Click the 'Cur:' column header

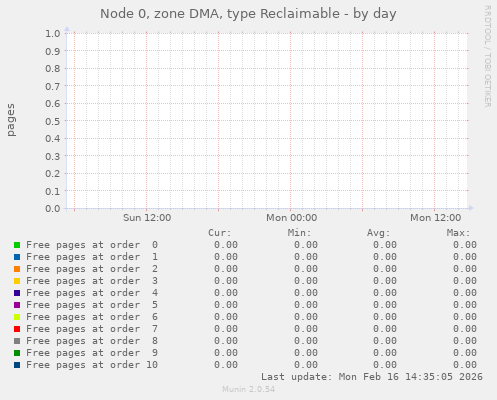pyautogui.click(x=220, y=233)
